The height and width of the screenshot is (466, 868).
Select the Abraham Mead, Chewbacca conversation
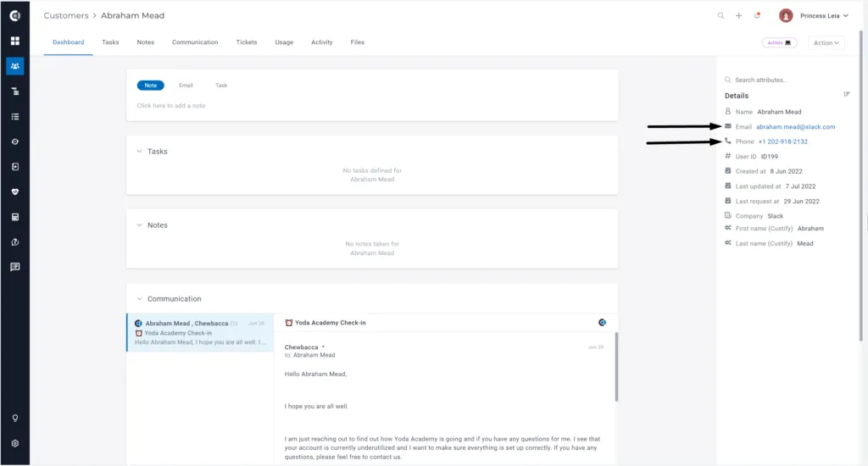[200, 333]
